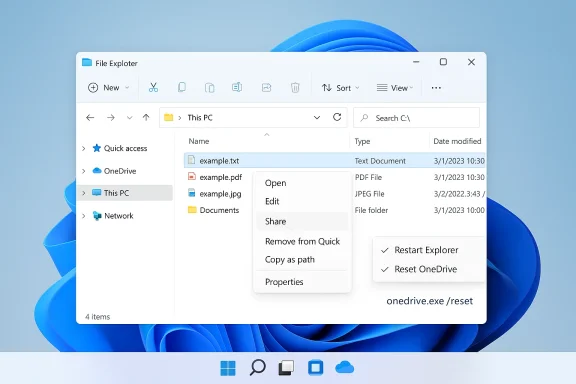
Task: Click the Quick access star icon
Action: tap(97, 148)
